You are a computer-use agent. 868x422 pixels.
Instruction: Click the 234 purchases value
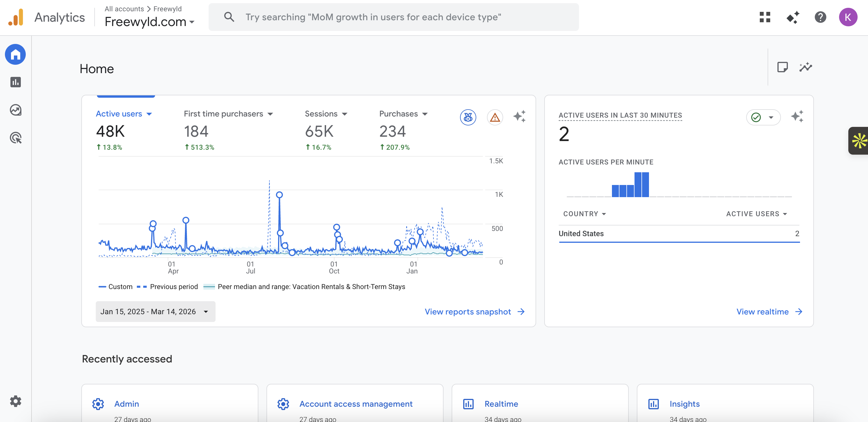pyautogui.click(x=392, y=131)
